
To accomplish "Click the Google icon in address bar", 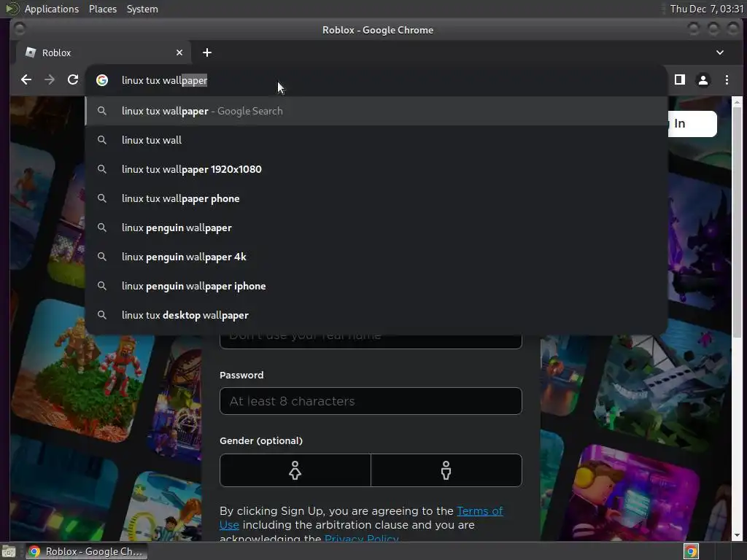I will pyautogui.click(x=102, y=80).
